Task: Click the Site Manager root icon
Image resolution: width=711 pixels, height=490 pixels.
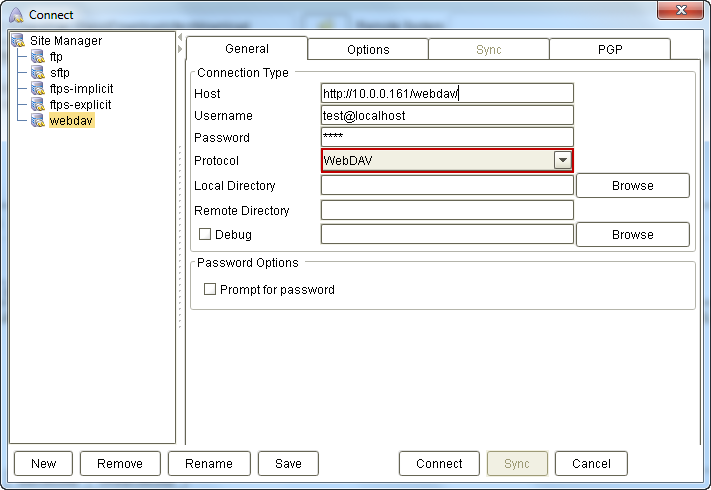Action: (x=19, y=41)
